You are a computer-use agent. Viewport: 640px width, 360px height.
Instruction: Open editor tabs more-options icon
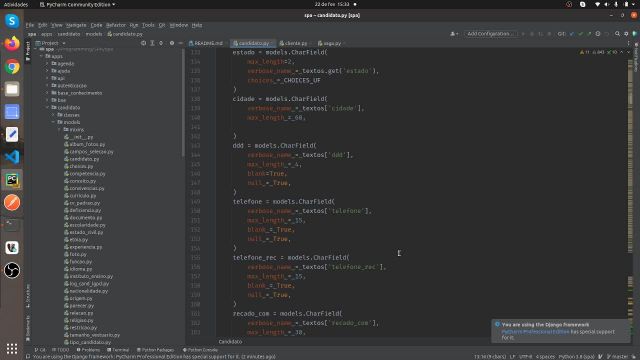(x=628, y=43)
